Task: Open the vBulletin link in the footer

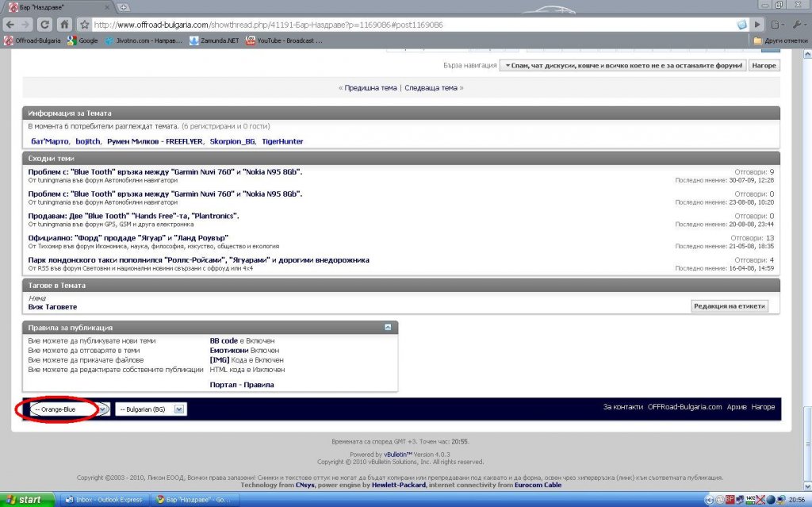Action: (398, 455)
